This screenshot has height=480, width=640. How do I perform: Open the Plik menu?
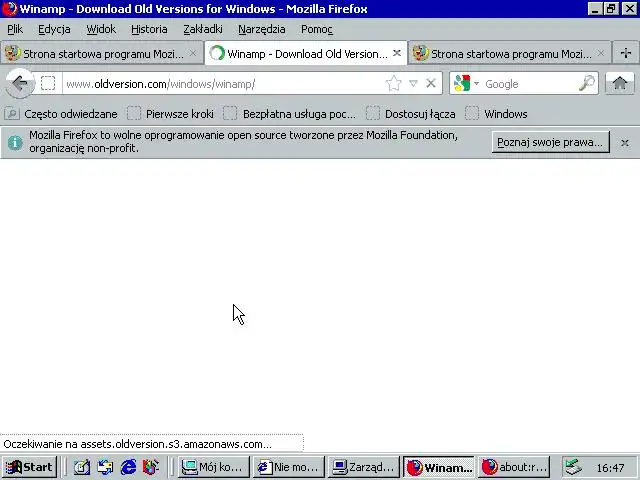pos(15,29)
